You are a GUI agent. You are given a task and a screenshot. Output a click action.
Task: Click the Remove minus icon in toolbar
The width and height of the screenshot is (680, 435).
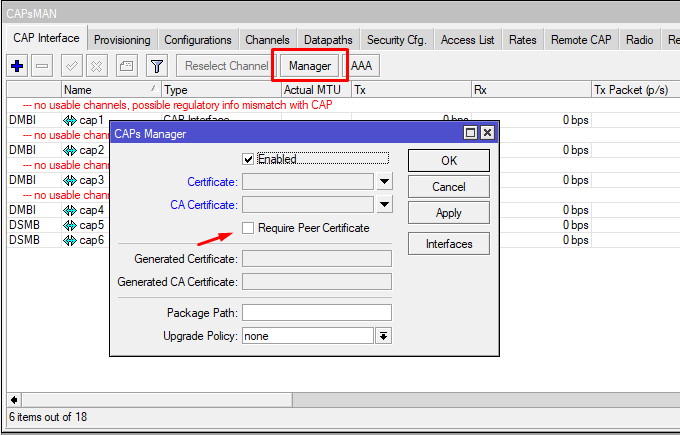click(x=42, y=66)
